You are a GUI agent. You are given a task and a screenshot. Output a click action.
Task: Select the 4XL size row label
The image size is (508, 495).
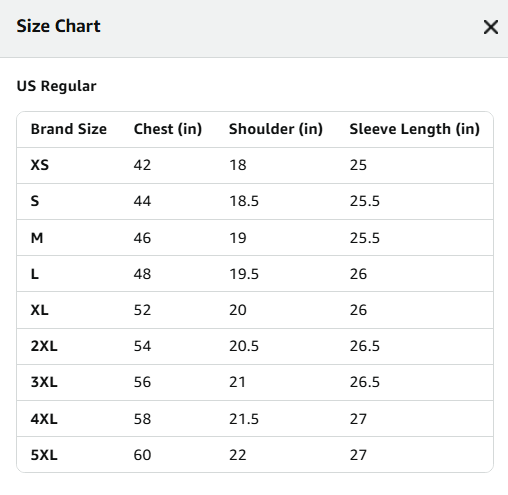[x=44, y=419]
